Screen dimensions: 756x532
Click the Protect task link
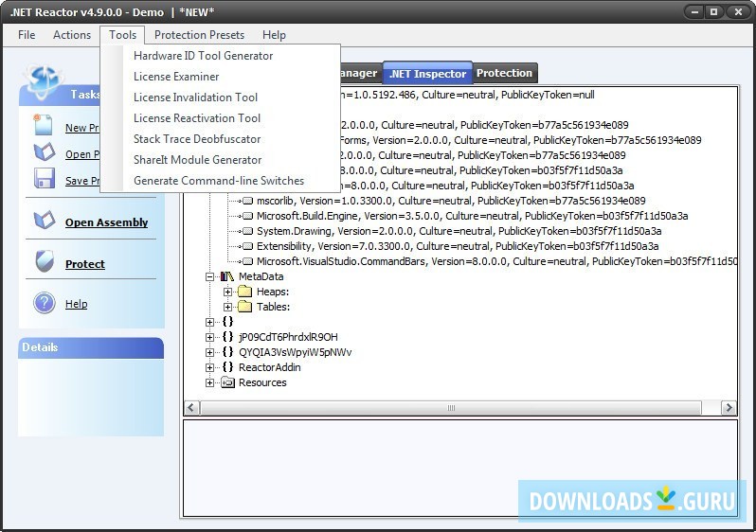(x=85, y=264)
